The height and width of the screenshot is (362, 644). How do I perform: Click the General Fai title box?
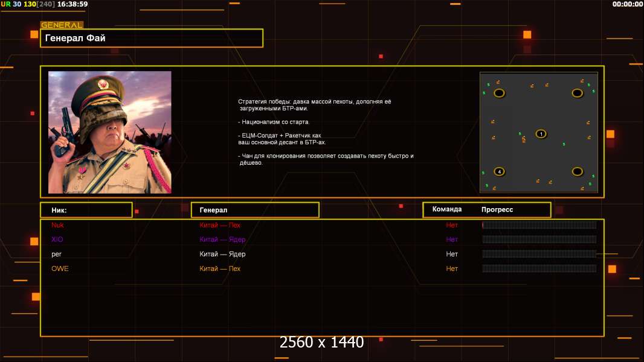(x=152, y=38)
